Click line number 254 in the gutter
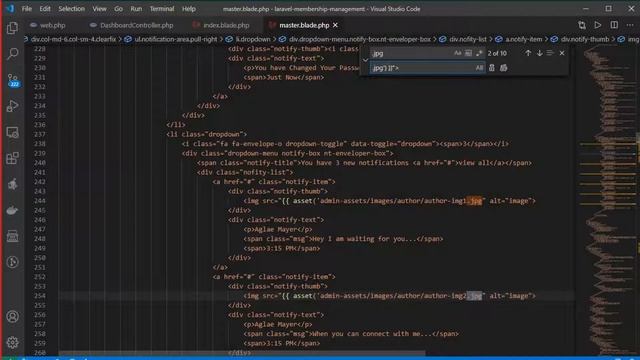Screen dimensions: 640x360 click(x=40, y=296)
